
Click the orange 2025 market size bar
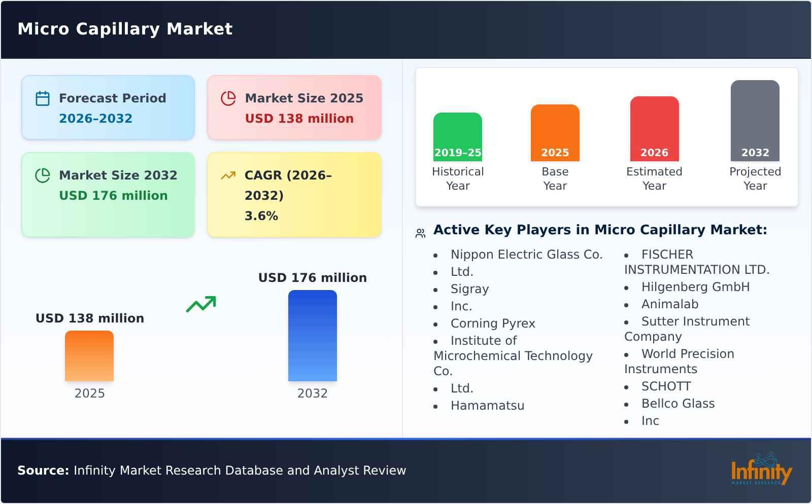(x=89, y=356)
